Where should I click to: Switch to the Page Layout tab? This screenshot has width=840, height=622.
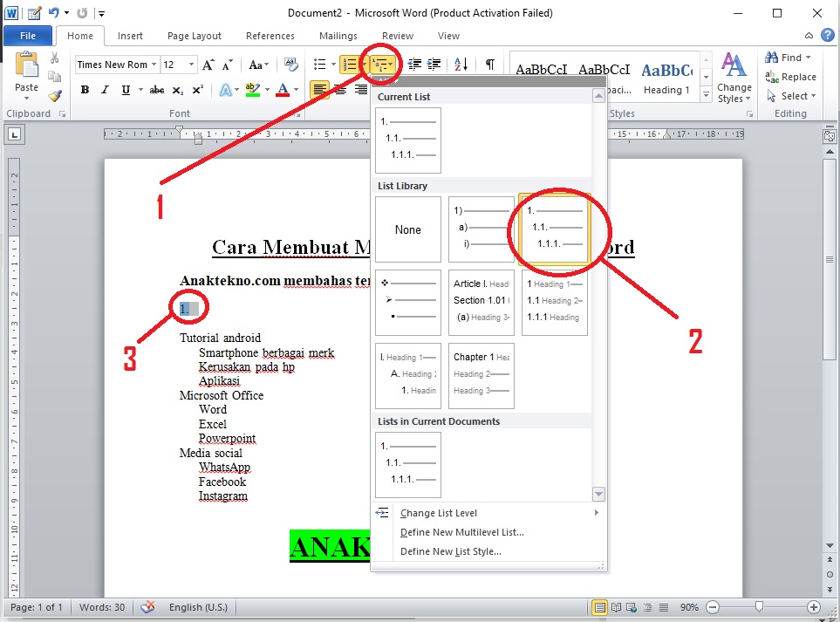(194, 36)
